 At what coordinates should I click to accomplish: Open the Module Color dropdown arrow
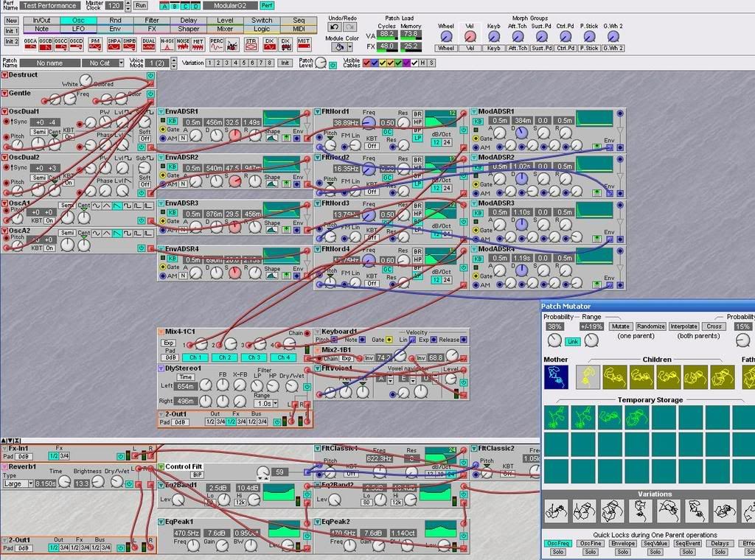(x=349, y=46)
